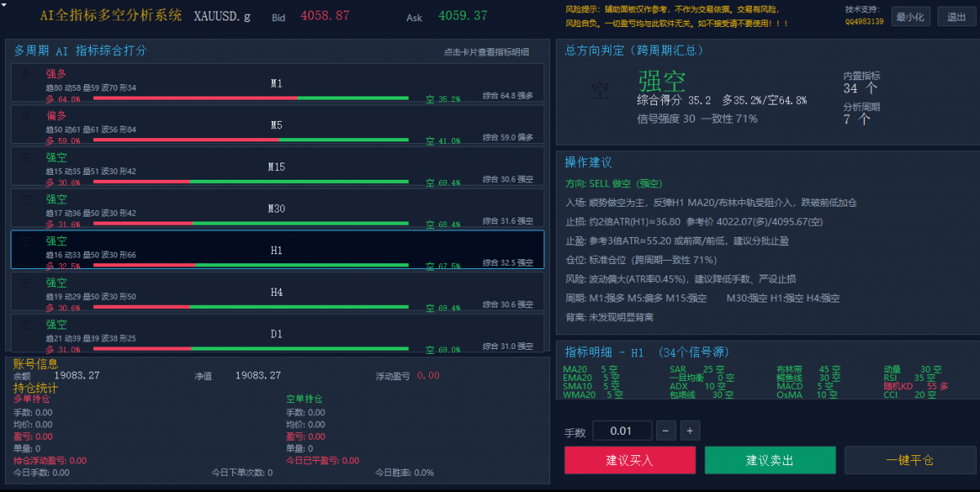
Task: Click the 最小化 minimize button
Action: coord(910,17)
